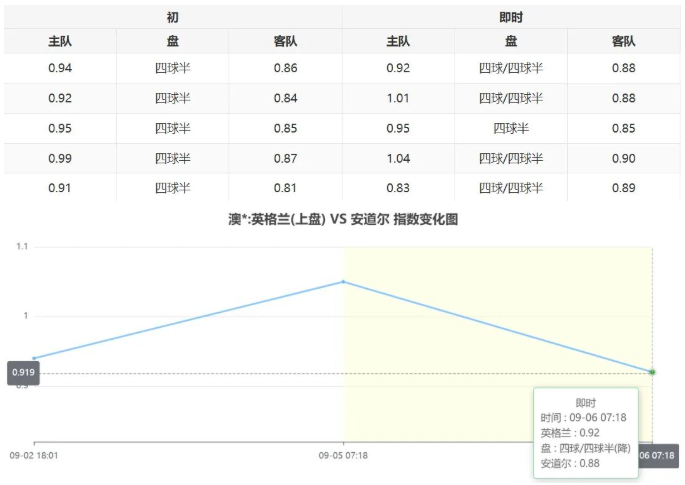Click the 1.1 y-axis label

click(x=22, y=246)
